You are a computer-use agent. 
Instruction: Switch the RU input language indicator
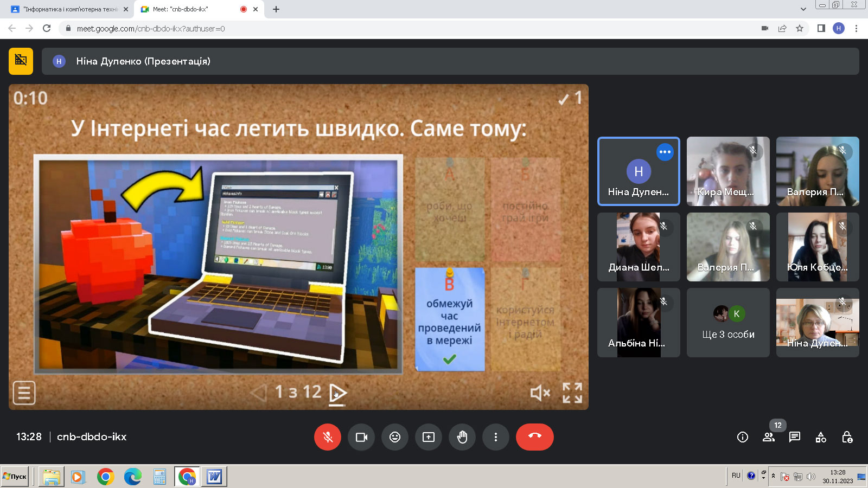point(736,476)
